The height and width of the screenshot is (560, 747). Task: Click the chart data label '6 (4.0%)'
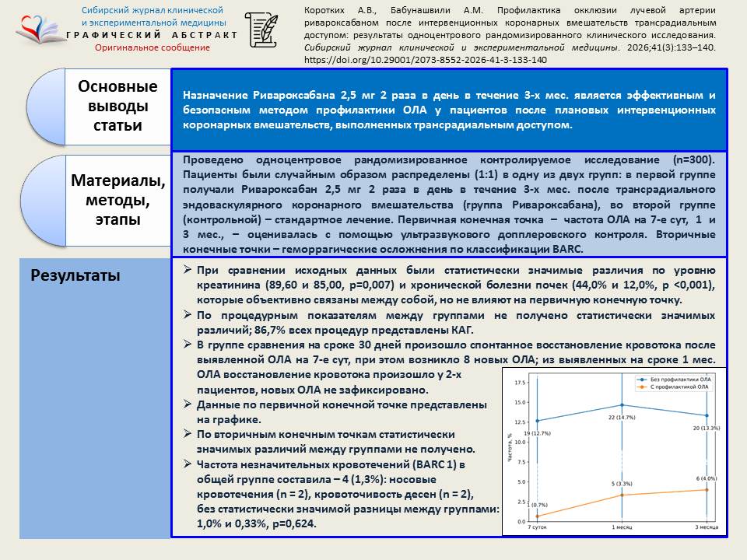click(706, 478)
